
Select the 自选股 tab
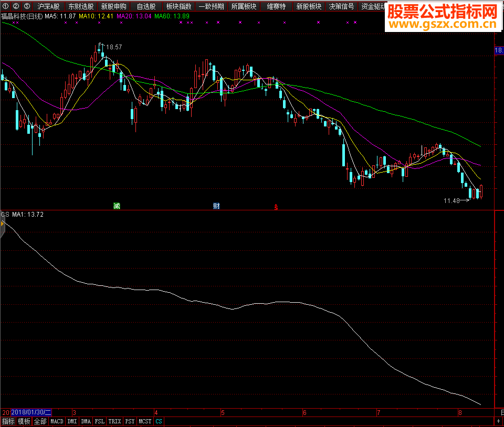coord(146,6)
